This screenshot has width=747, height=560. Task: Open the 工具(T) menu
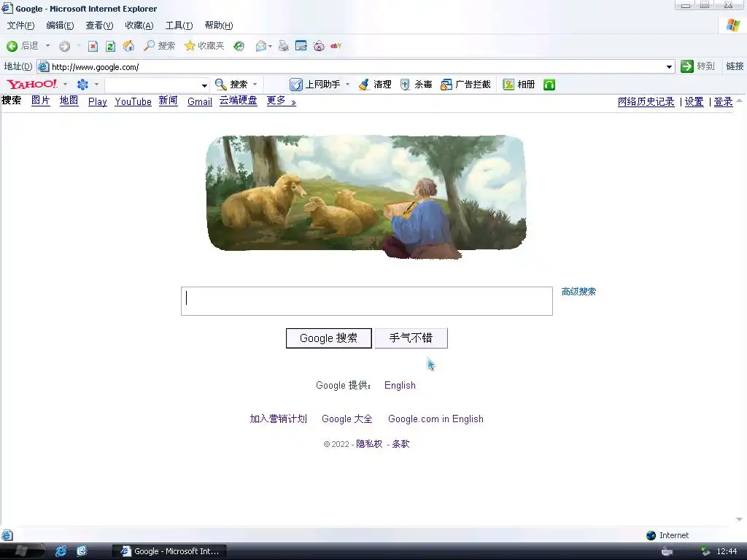(179, 26)
